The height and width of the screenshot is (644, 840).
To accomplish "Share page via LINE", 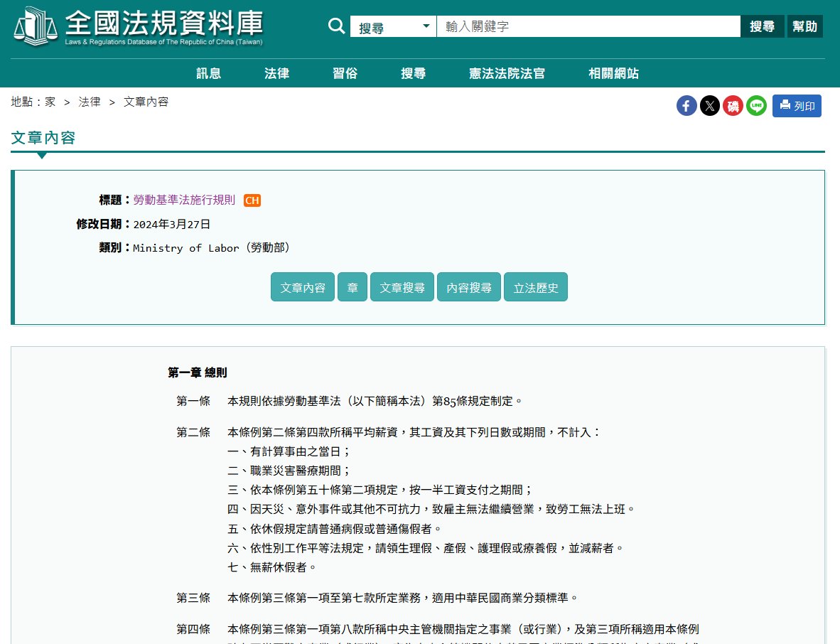I will pos(756,106).
